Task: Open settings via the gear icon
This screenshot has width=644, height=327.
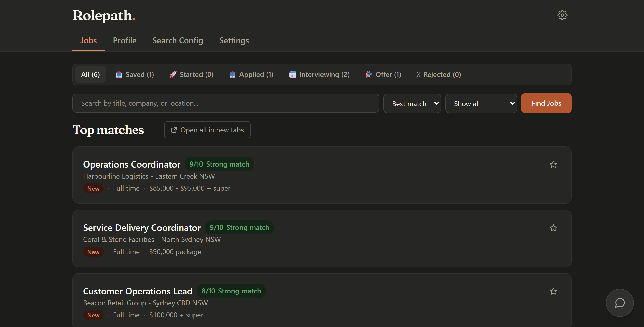Action: 562,15
